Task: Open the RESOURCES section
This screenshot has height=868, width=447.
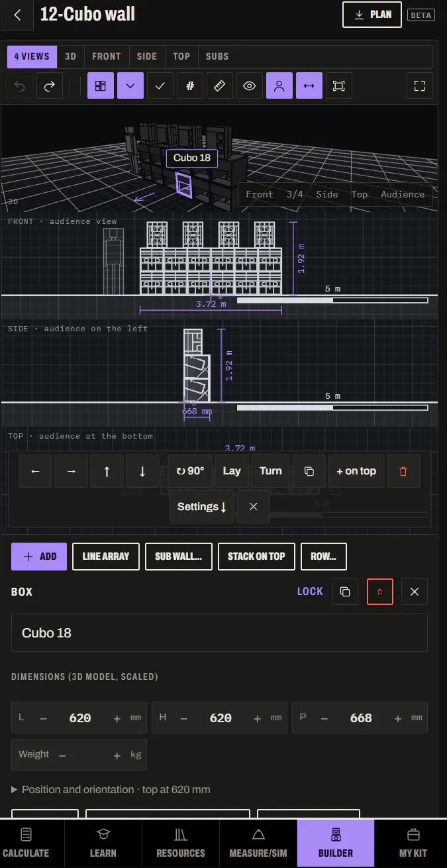Action: point(181,843)
